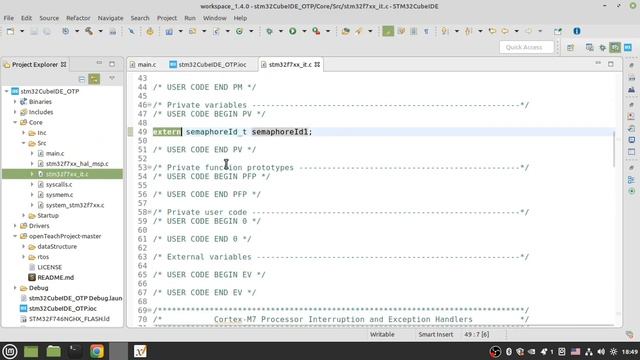
Task: Click the green Run button icon
Action: coord(293,31)
